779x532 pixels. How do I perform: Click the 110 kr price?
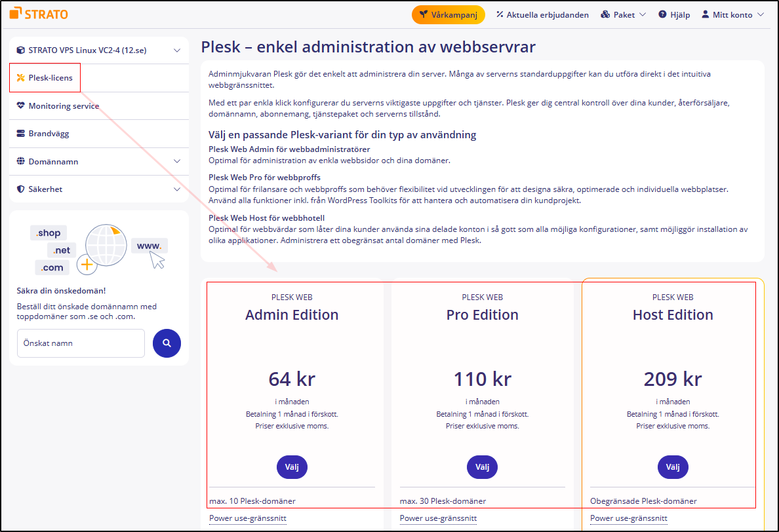pos(482,379)
